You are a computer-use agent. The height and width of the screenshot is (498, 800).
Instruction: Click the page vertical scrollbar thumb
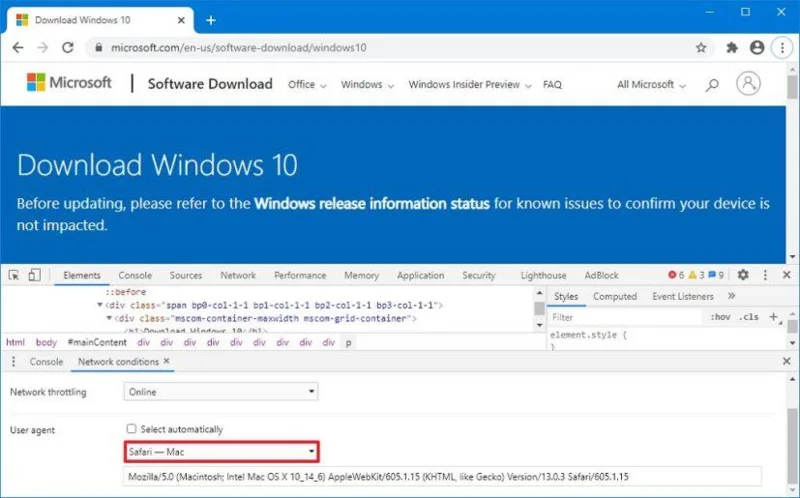(792, 87)
